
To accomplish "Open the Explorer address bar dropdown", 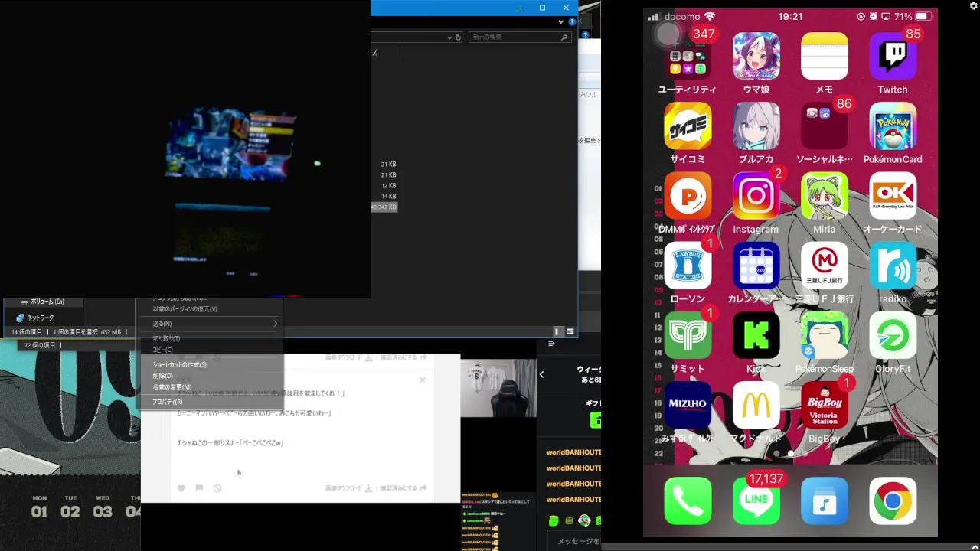I will click(x=449, y=37).
